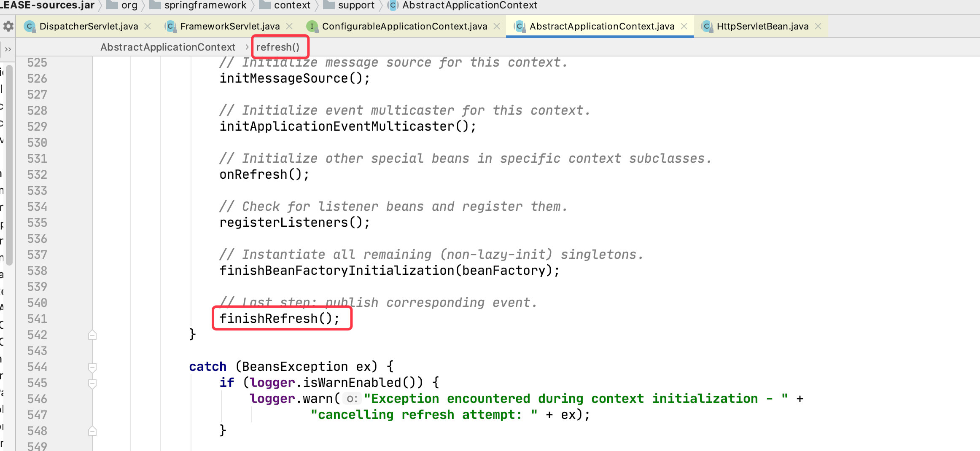Click support folder icon in navigation bar
This screenshot has height=451, width=980.
(x=328, y=5)
